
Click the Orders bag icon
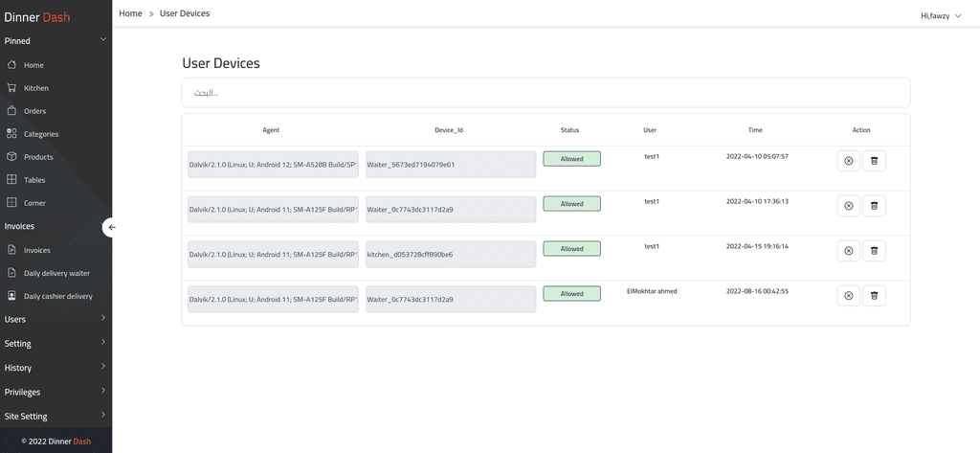click(x=11, y=111)
